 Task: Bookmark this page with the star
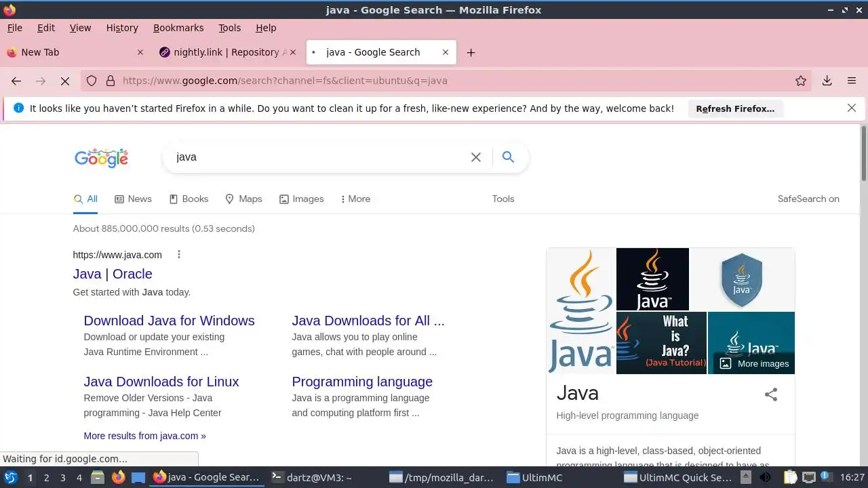point(801,81)
